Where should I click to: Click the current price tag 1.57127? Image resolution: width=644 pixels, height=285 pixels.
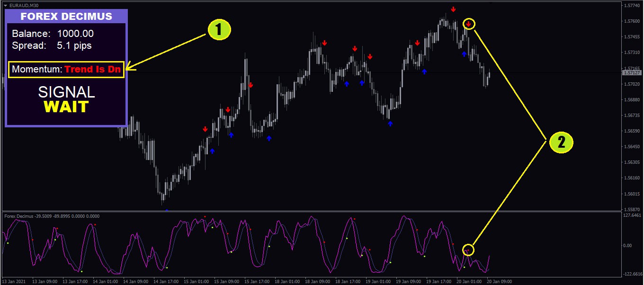tap(632, 73)
